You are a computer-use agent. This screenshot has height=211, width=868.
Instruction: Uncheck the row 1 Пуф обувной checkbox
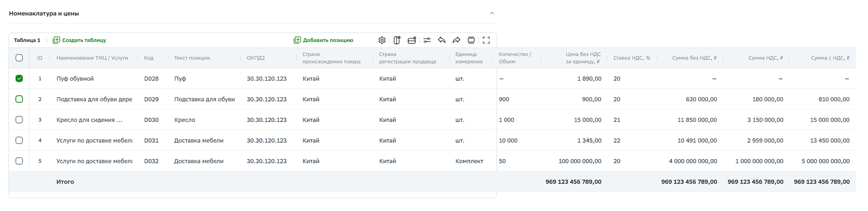point(19,79)
